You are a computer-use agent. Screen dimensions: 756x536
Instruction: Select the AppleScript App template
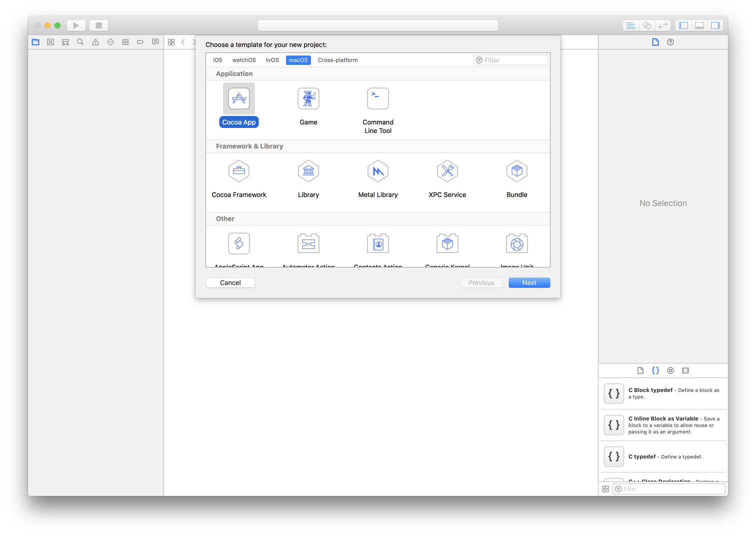click(x=239, y=247)
